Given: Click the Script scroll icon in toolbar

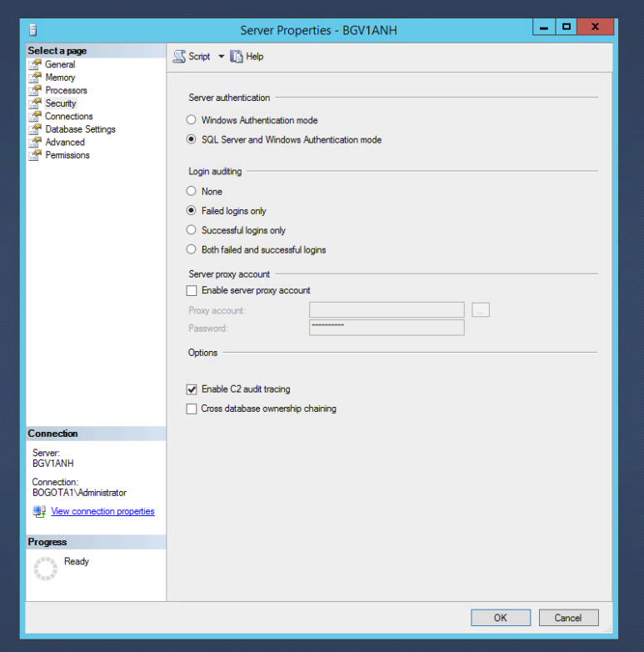Looking at the screenshot, I should pos(179,57).
